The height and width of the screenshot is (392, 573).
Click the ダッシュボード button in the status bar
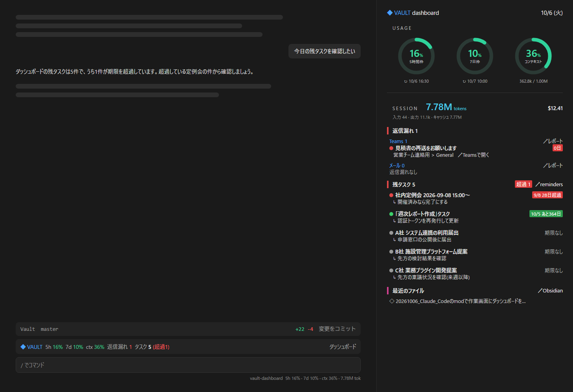click(343, 347)
